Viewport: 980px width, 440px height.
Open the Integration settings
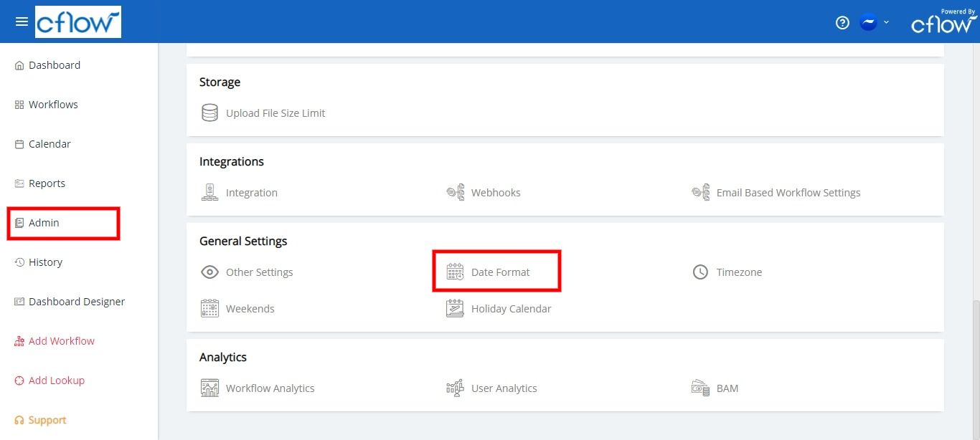251,192
